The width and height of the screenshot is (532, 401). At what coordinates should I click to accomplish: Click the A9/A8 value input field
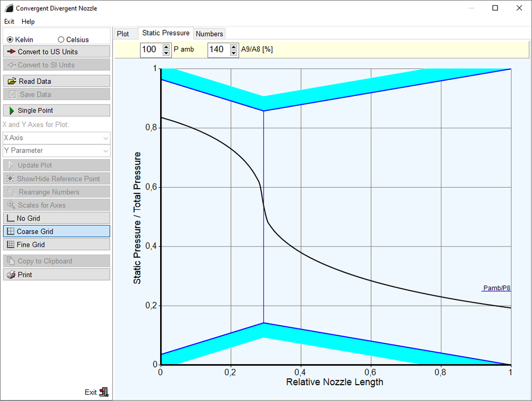pyautogui.click(x=218, y=49)
